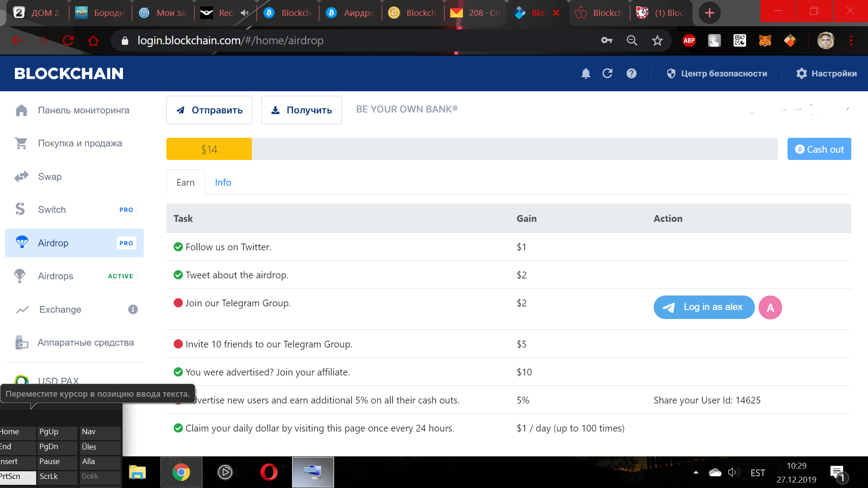The image size is (868, 488).
Task: Click the ScrLk key on on-screen keyboard
Action: [57, 477]
